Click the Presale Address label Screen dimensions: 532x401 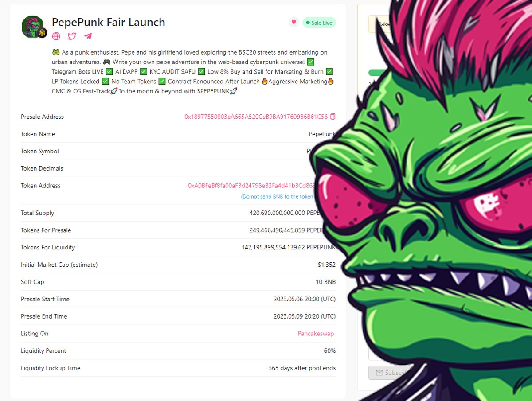click(42, 117)
